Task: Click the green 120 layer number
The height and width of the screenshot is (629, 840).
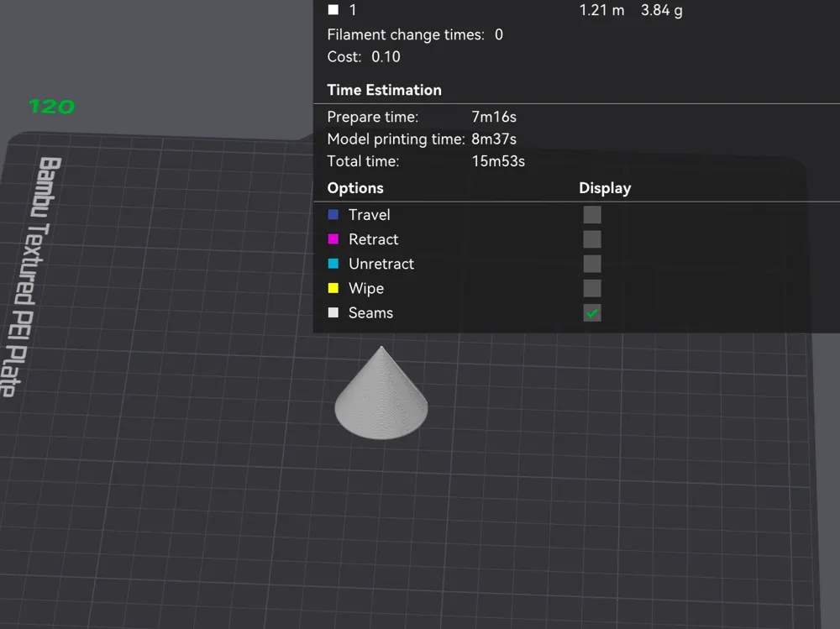Action: coord(51,107)
